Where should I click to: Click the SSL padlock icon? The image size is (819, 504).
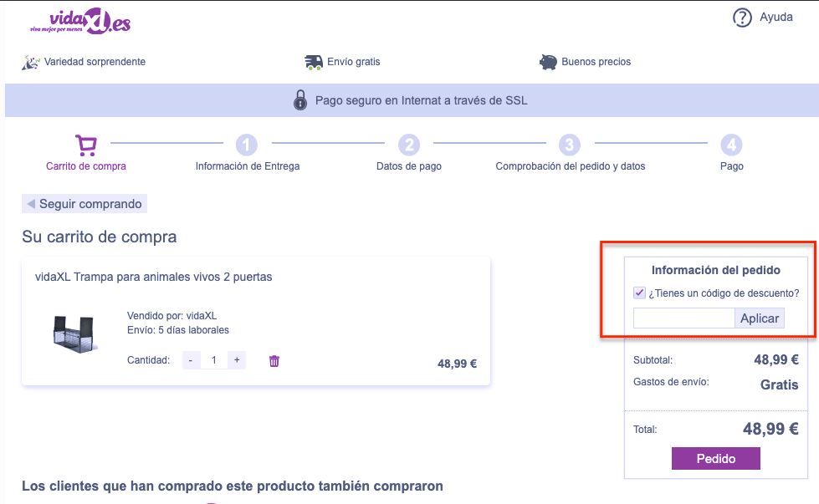(300, 101)
